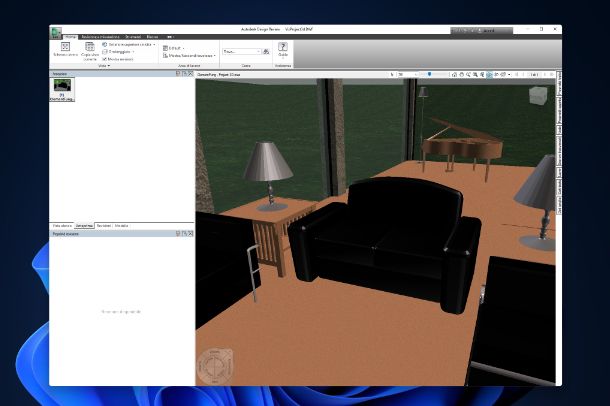Viewport: 610px width, 406px height.
Task: Open the topmost vertical tab on right edge
Action: (x=559, y=83)
